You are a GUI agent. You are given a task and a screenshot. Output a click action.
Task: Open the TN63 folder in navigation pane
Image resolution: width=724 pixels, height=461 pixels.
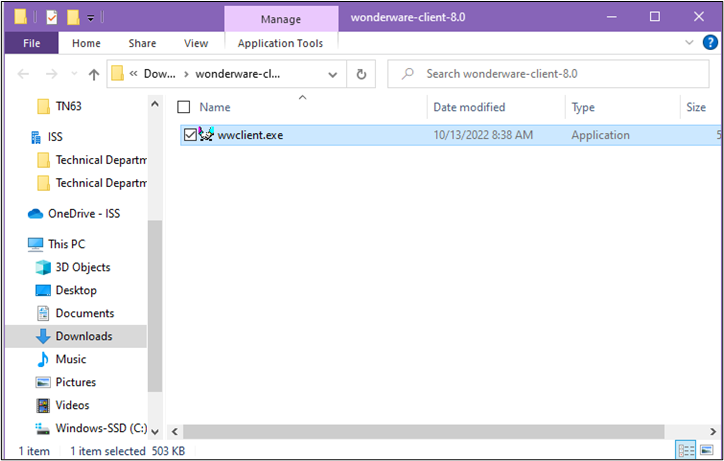[x=68, y=106]
